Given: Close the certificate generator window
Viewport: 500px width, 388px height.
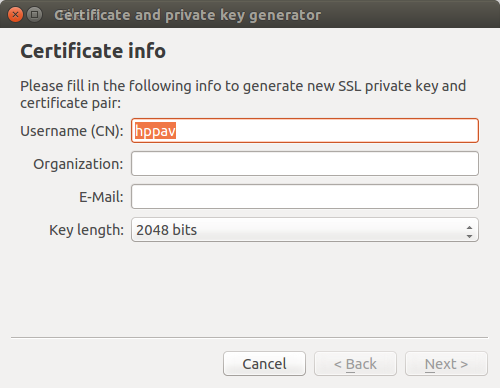Looking at the screenshot, I should (x=15, y=15).
